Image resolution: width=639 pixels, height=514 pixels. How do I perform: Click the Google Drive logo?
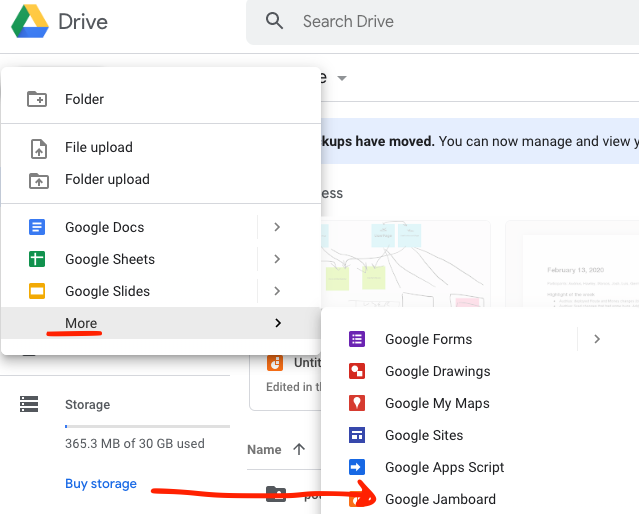click(30, 21)
